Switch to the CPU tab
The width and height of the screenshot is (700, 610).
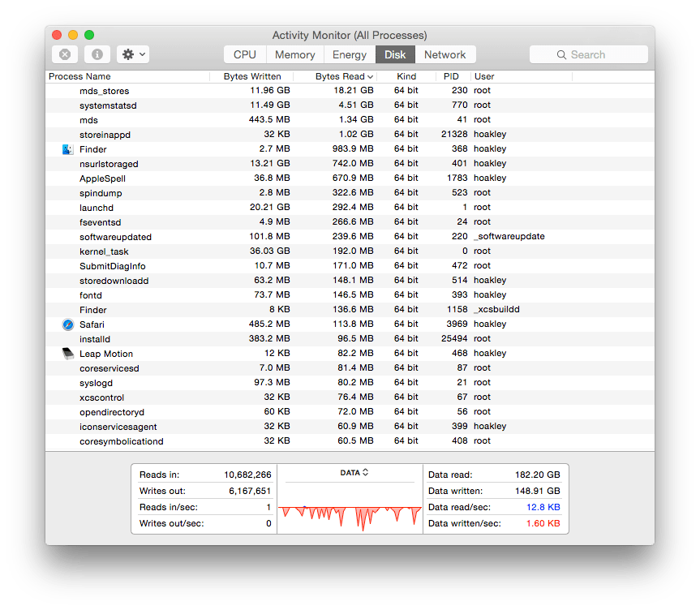click(x=243, y=54)
